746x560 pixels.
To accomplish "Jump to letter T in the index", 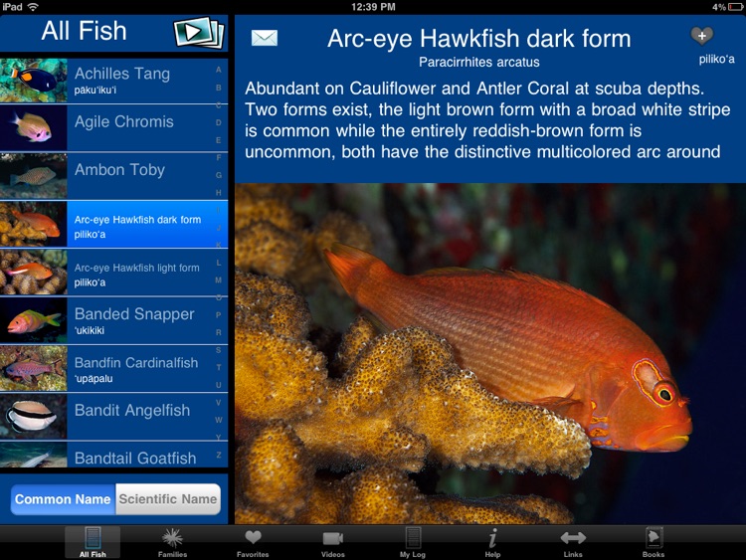I will click(219, 367).
